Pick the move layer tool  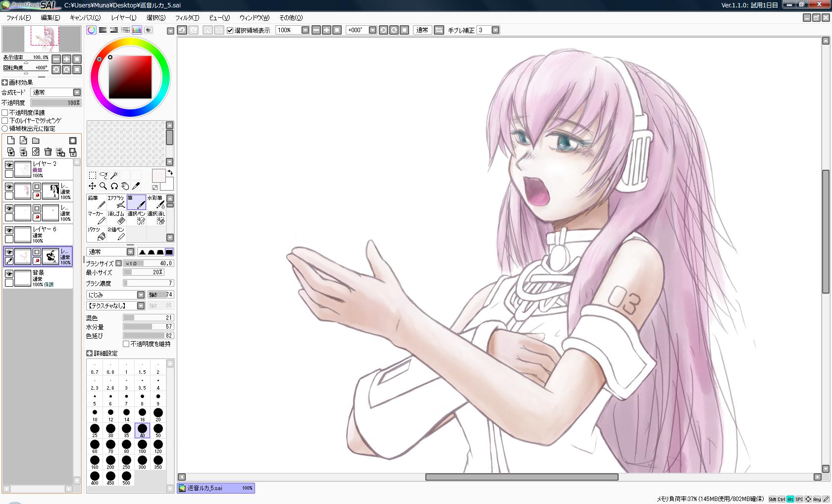pyautogui.click(x=93, y=186)
